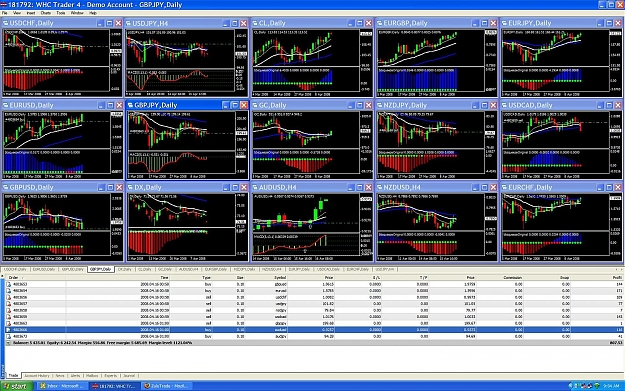Click the balance summary row icon

(x=9, y=343)
